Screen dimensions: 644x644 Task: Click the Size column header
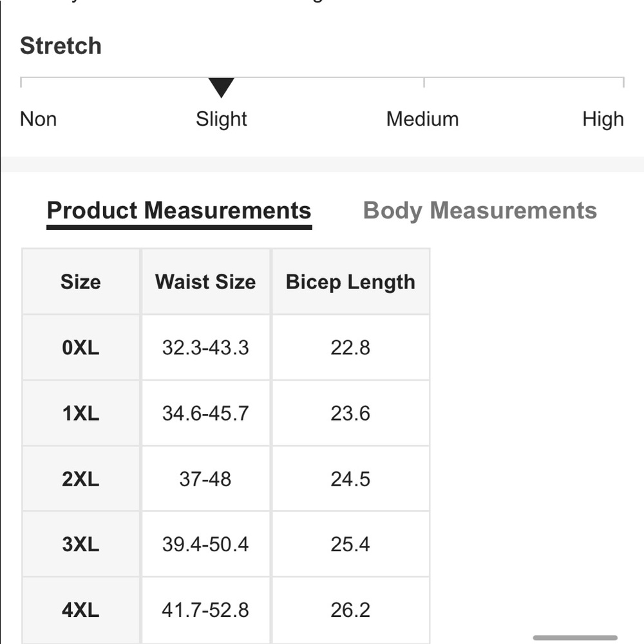80,282
